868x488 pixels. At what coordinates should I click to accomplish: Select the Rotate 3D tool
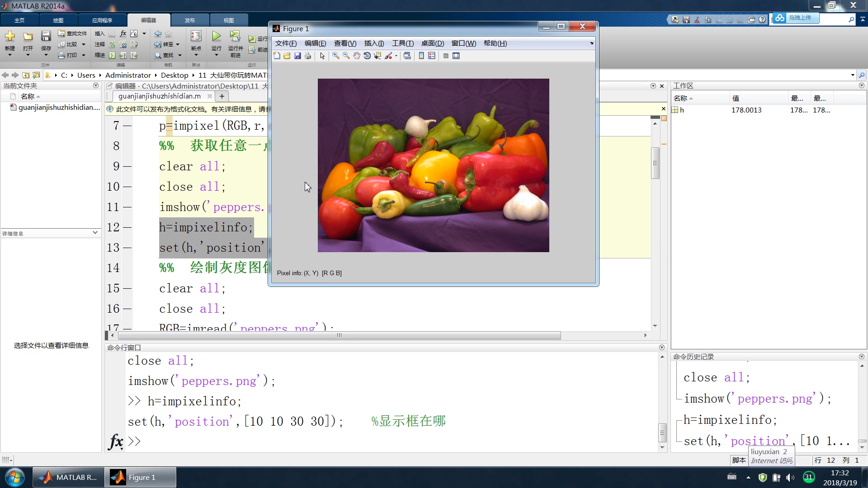tap(367, 56)
